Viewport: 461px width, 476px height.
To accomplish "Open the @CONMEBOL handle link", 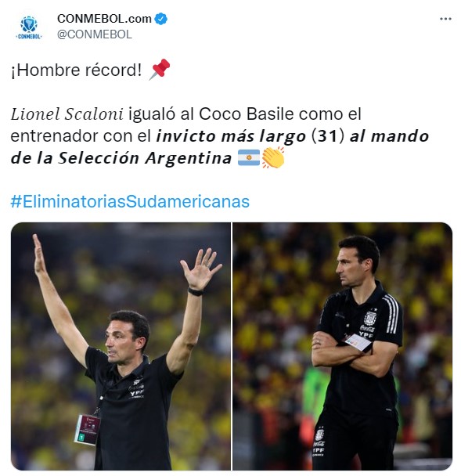I will click(x=95, y=34).
